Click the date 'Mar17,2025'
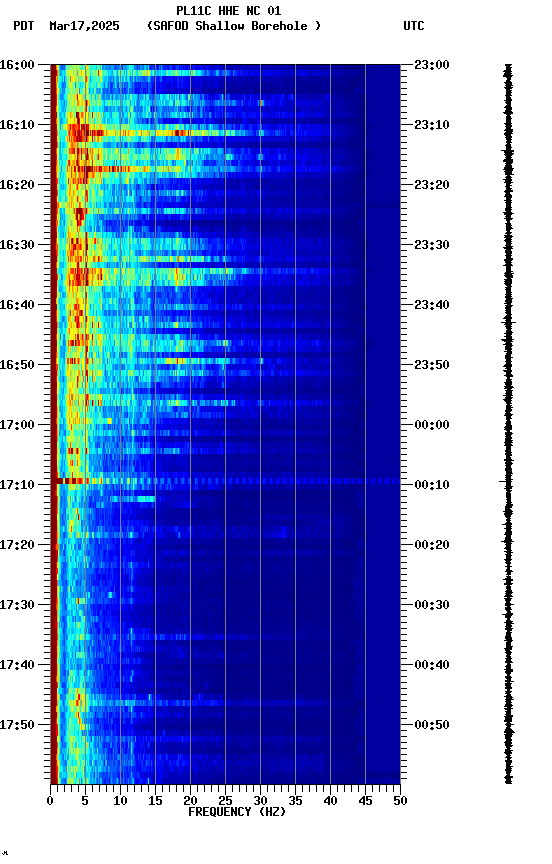This screenshot has height=864, width=552. tap(84, 26)
